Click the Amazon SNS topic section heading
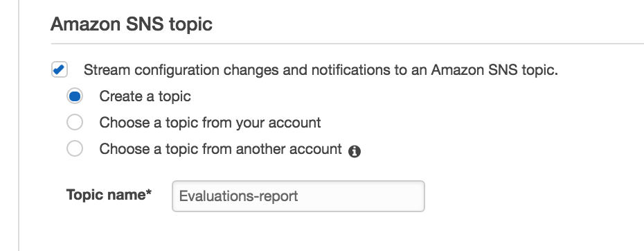 [x=132, y=24]
